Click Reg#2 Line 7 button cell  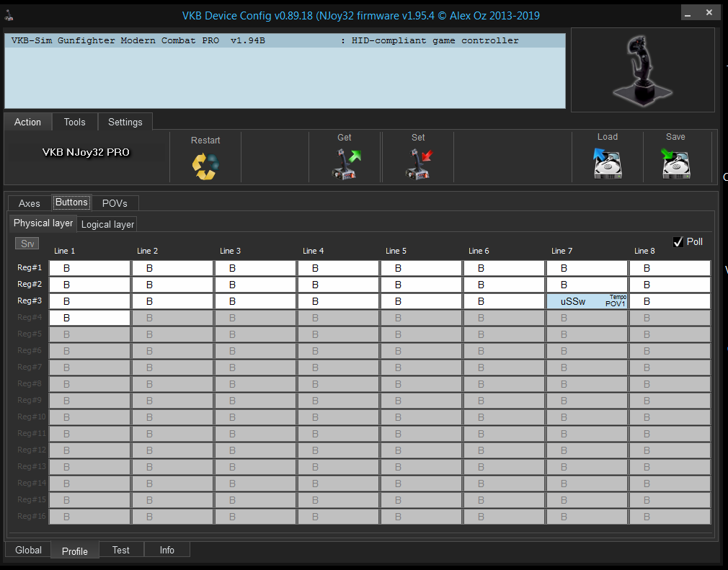coord(587,285)
